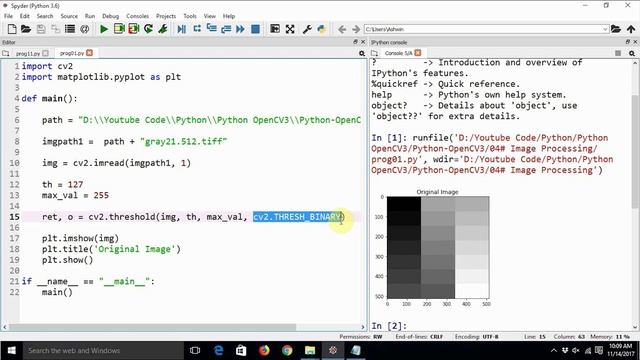Close the prog01.py tab

point(89,53)
